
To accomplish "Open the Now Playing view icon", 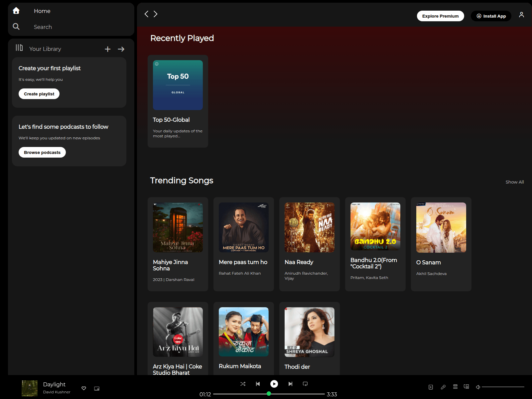I will pyautogui.click(x=431, y=387).
